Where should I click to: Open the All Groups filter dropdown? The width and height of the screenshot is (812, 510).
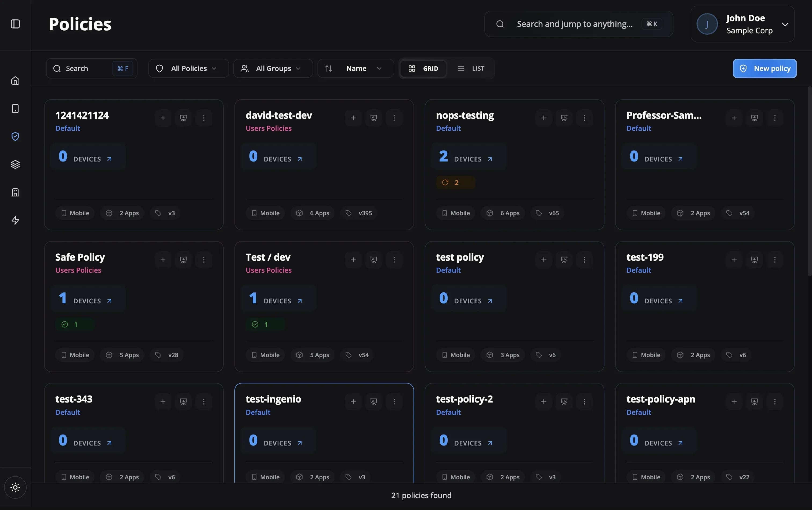tap(273, 69)
